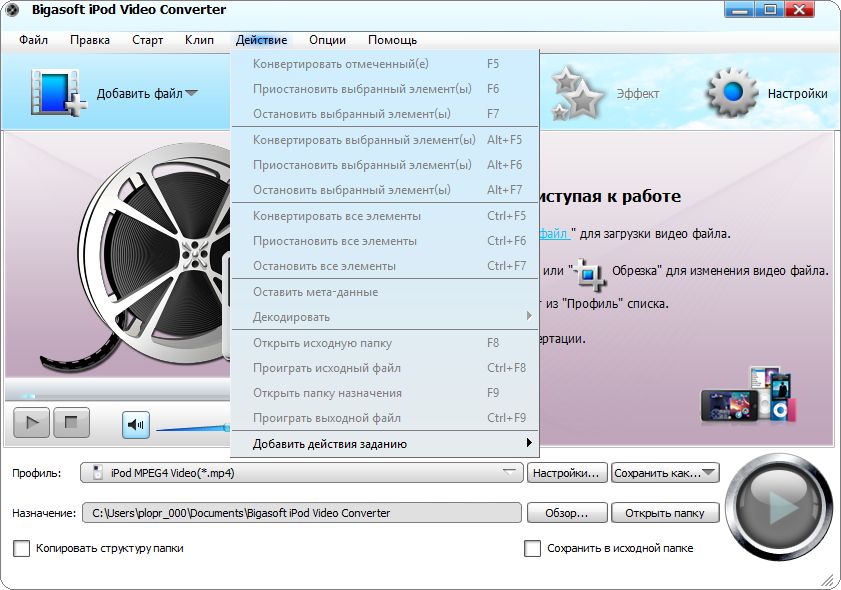The image size is (841, 590).
Task: Click the Назначение path field
Action: (301, 513)
